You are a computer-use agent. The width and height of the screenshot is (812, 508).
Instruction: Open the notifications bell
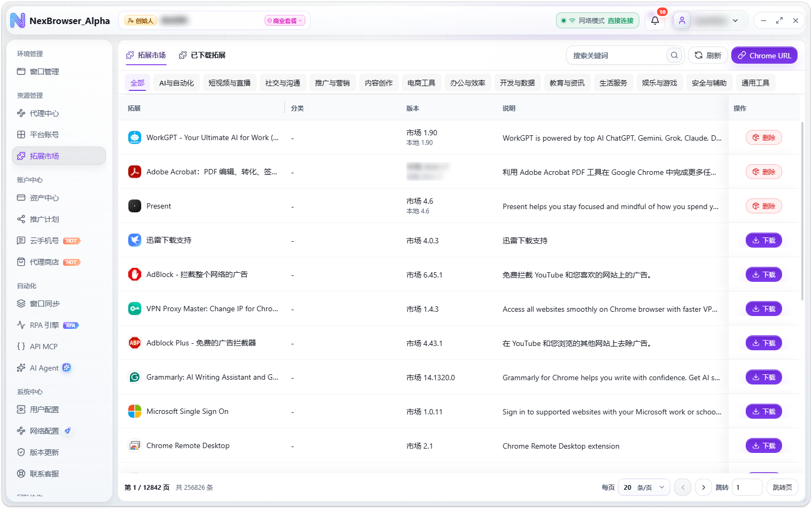(655, 21)
